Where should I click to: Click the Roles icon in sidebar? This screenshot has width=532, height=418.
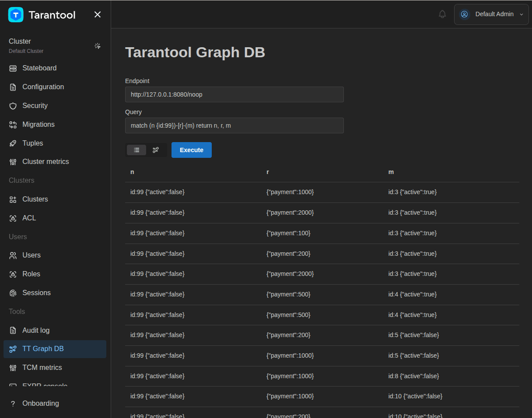coord(13,274)
